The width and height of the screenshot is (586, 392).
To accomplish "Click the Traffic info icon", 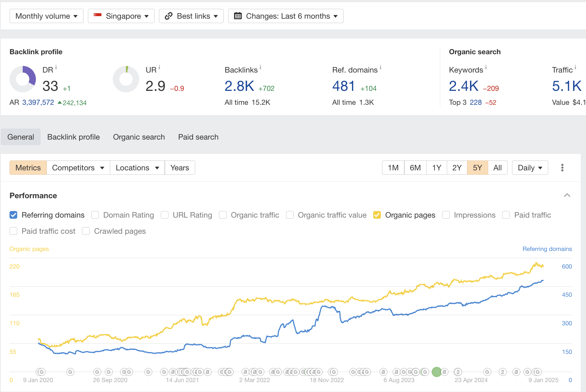I will 575,67.
